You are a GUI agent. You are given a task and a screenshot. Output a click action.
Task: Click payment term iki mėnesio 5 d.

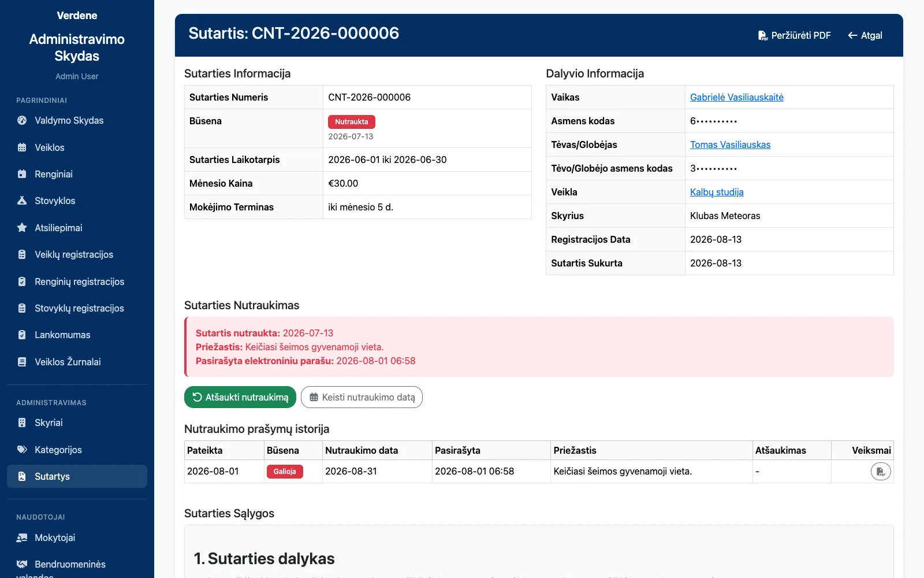tap(361, 207)
